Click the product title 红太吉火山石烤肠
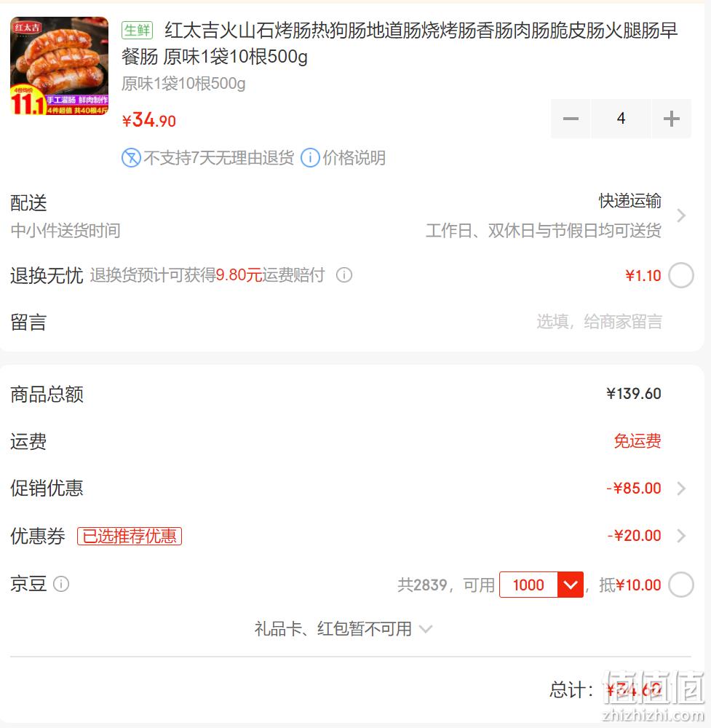This screenshot has width=711, height=728. [x=399, y=43]
